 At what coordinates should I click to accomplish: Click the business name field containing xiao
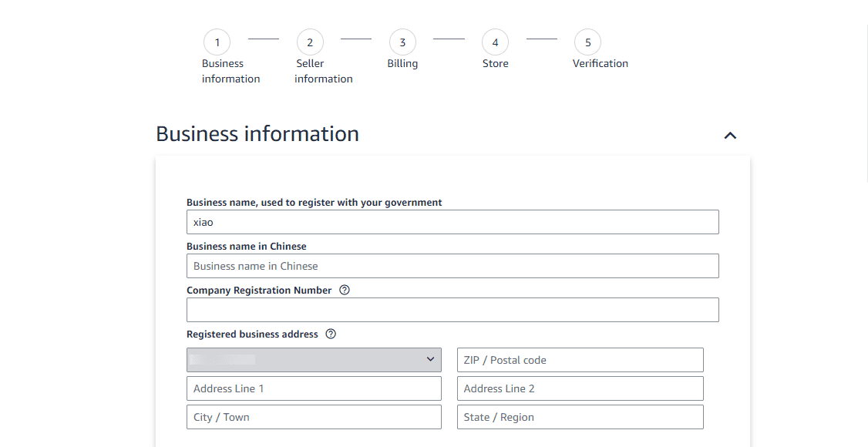pyautogui.click(x=453, y=222)
